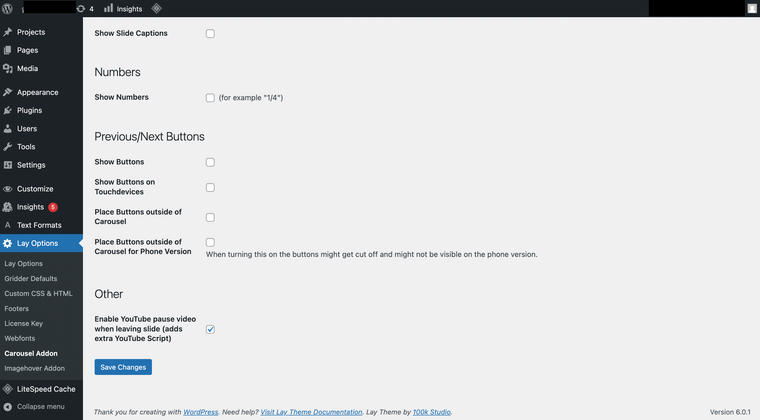Open the Settings sidebar icon

8,165
